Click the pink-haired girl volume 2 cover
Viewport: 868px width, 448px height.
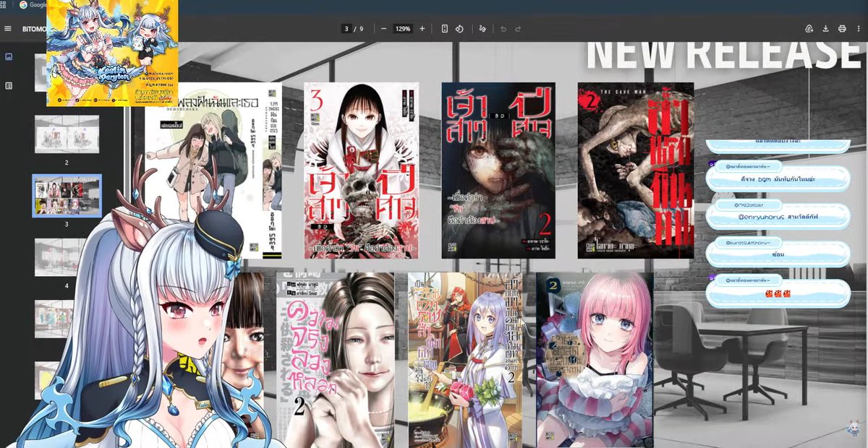click(x=595, y=360)
